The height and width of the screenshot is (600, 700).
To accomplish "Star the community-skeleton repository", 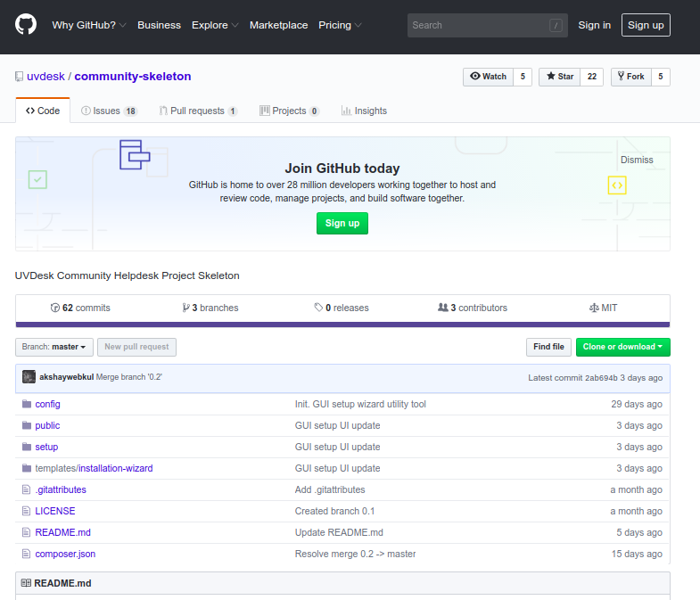I will click(x=560, y=77).
